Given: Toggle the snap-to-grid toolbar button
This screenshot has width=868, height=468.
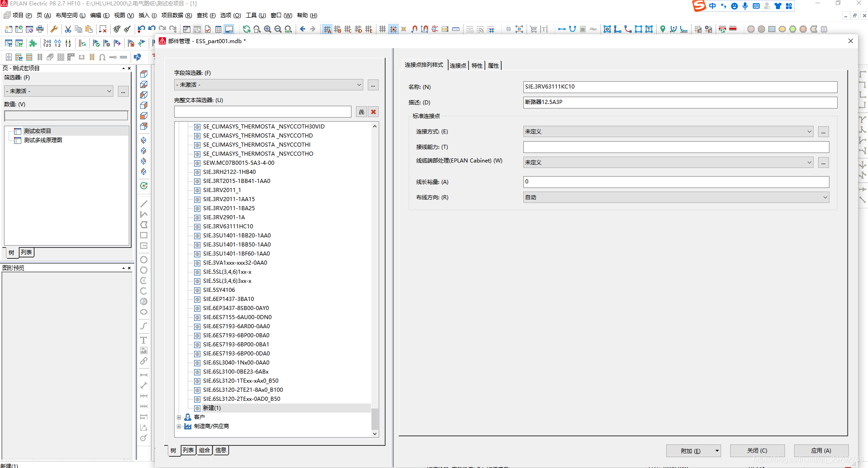Looking at the screenshot, I should click(393, 29).
